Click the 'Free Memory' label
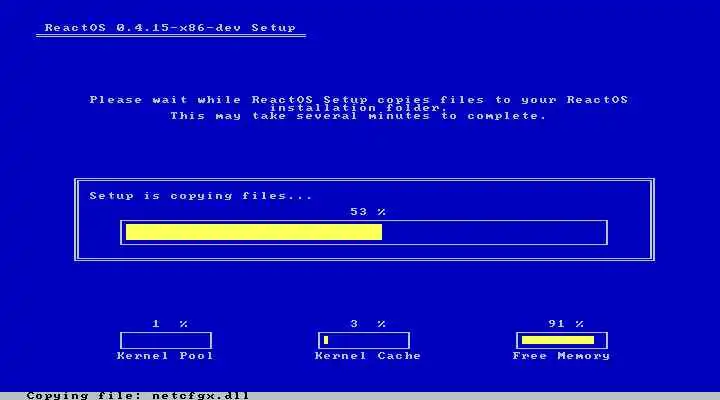The image size is (720, 400). [561, 356]
